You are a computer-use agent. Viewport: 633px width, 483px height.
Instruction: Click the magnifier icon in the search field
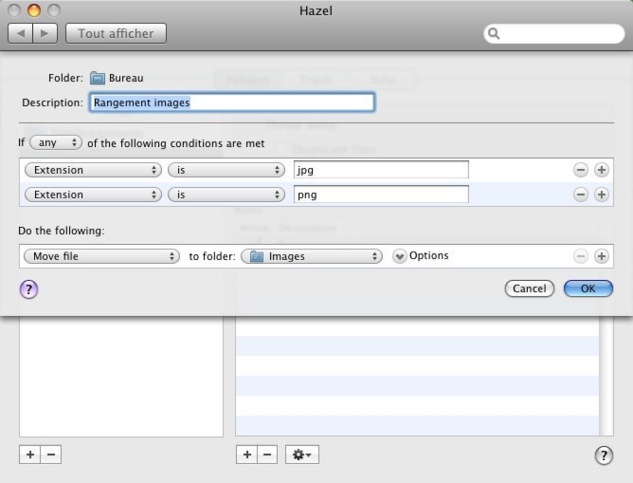[494, 34]
